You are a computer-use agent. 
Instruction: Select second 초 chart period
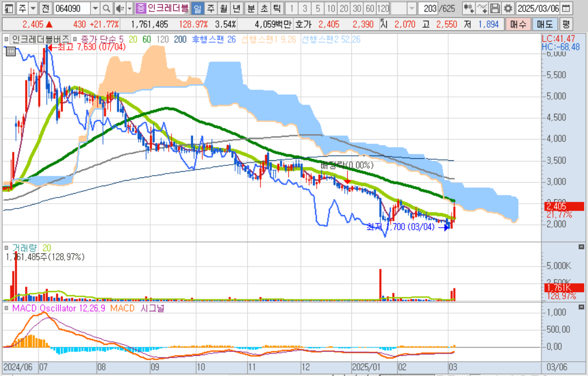(x=264, y=8)
